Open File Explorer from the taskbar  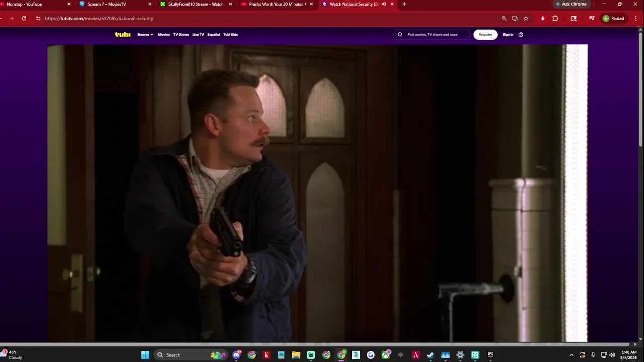coord(296,355)
